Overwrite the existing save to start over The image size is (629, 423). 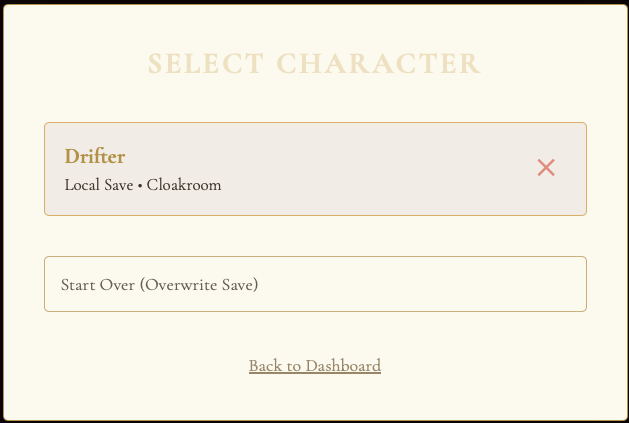pos(315,284)
